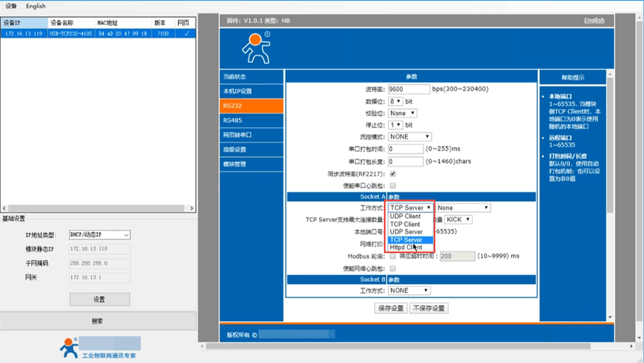Screen dimensions: 644x363
Task: Open the KICK dropdown
Action: [x=459, y=219]
